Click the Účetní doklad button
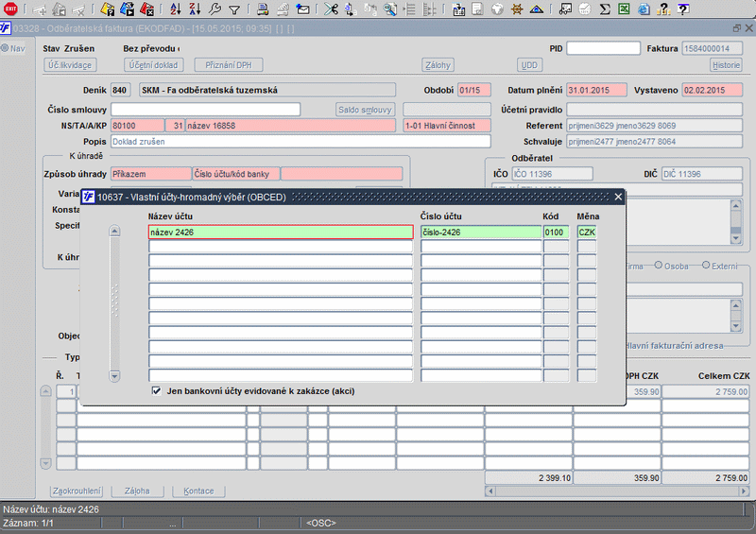Image resolution: width=756 pixels, height=534 pixels. click(154, 65)
